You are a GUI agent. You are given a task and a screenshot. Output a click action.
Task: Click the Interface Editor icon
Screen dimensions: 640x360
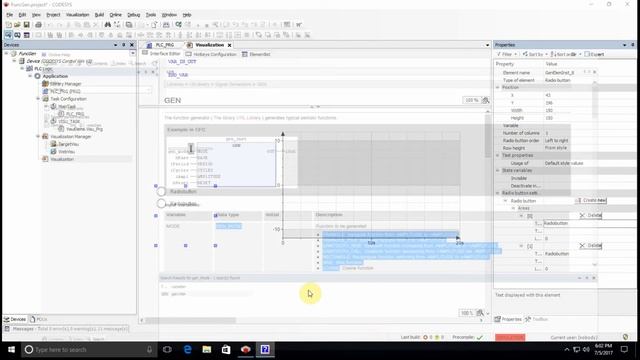click(x=145, y=53)
